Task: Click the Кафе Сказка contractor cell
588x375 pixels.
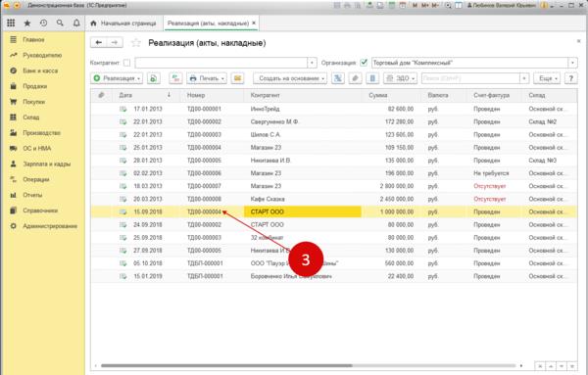Action: coord(303,199)
